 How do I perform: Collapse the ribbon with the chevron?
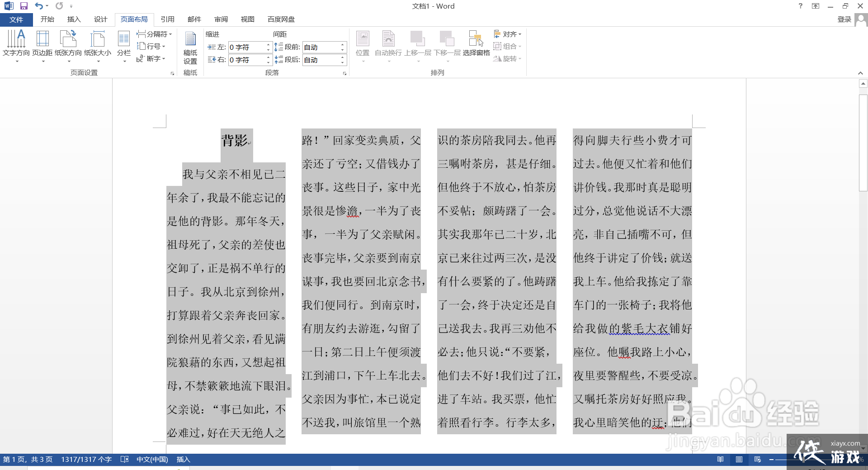pyautogui.click(x=860, y=73)
